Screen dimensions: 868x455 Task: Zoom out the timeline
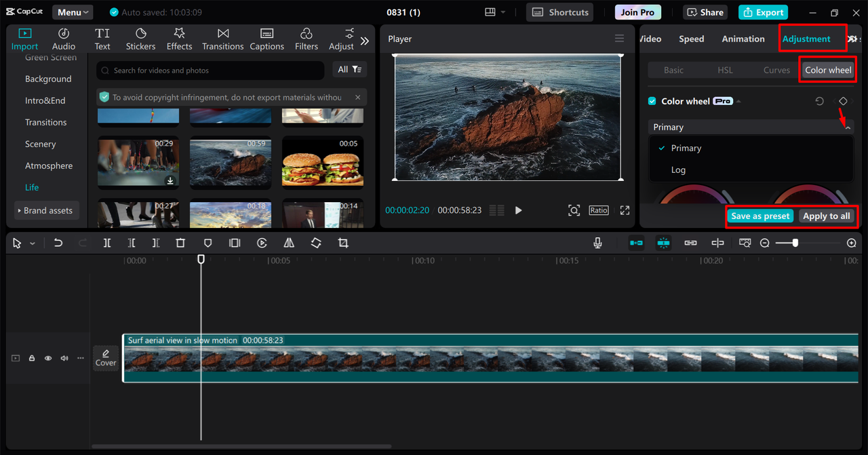coord(764,243)
